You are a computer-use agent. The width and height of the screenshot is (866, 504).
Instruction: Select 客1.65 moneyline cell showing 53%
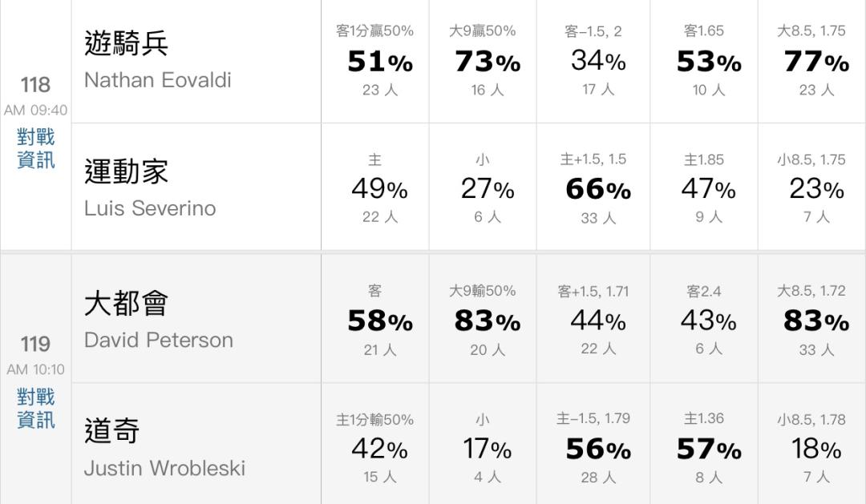[704, 61]
